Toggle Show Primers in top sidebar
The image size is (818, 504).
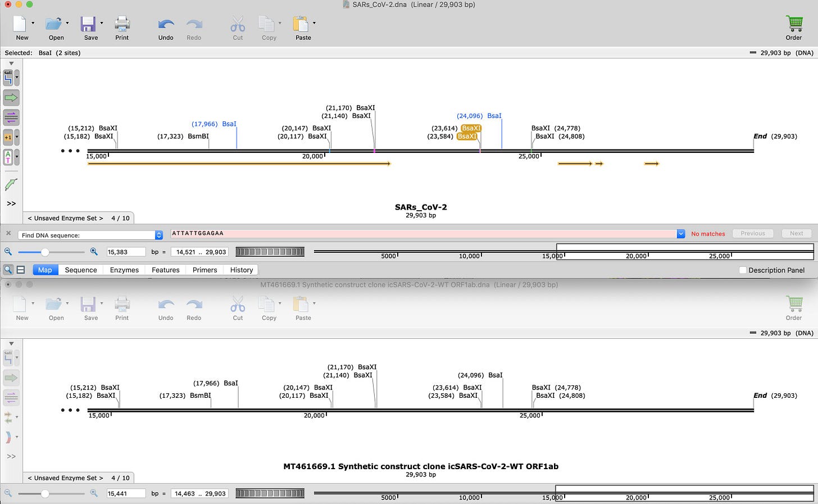(11, 117)
